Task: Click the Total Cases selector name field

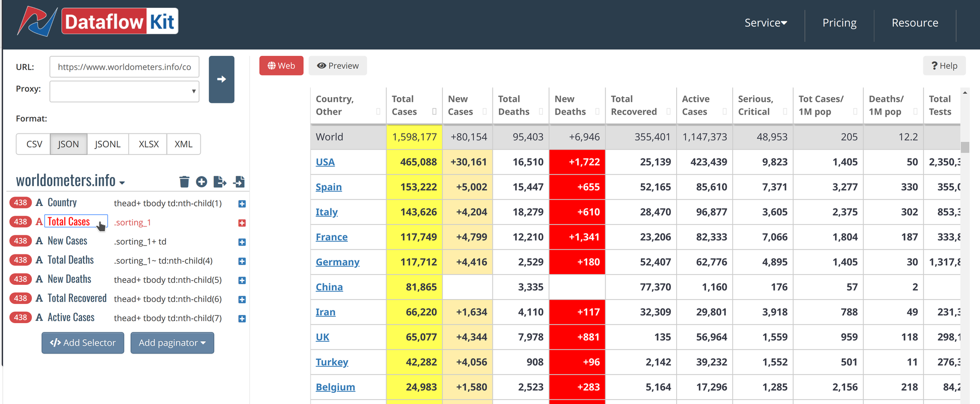Action: [76, 222]
